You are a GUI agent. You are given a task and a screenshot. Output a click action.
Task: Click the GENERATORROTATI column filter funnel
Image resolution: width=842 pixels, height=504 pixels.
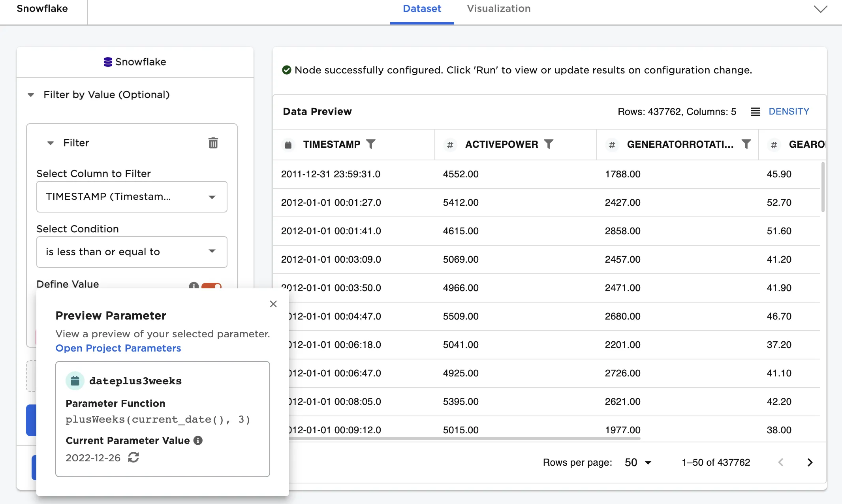point(746,144)
